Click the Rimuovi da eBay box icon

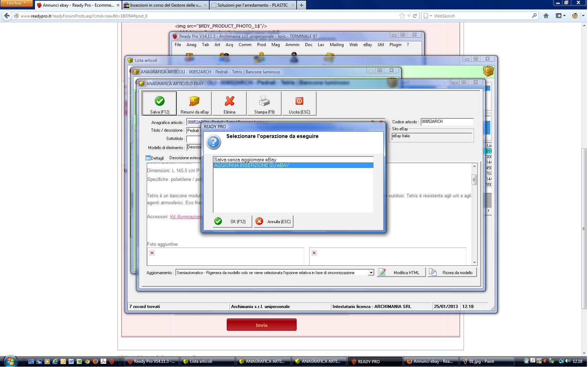(195, 103)
